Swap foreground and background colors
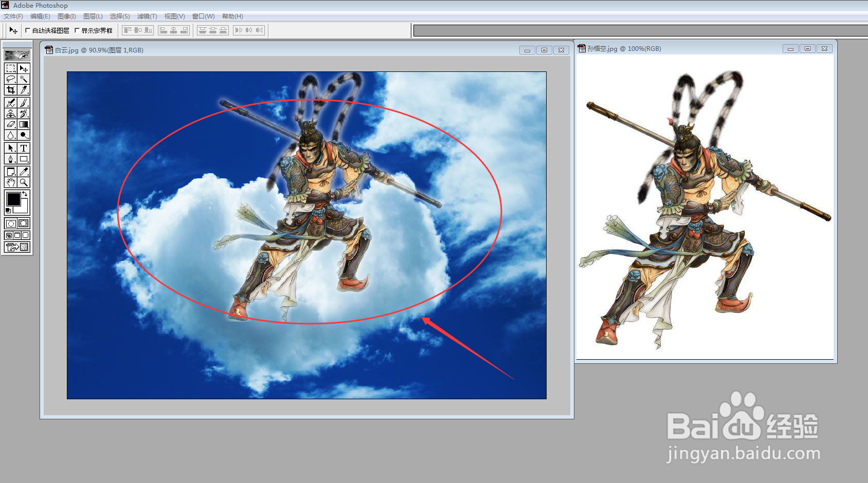 pyautogui.click(x=25, y=193)
